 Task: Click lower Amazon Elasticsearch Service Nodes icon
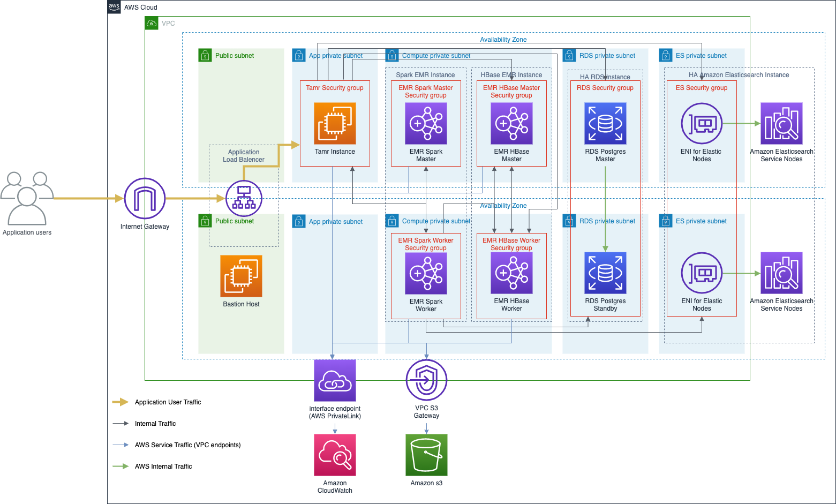click(x=781, y=273)
